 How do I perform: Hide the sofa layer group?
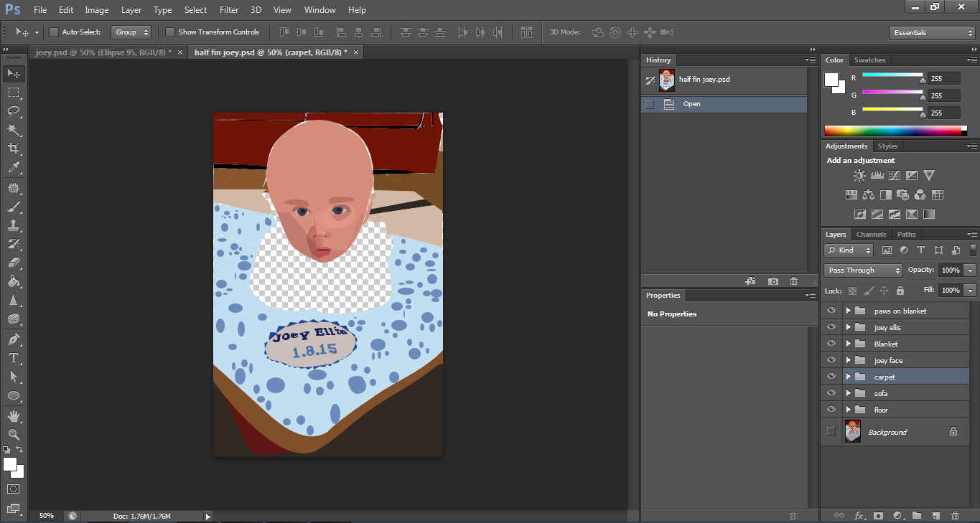831,393
